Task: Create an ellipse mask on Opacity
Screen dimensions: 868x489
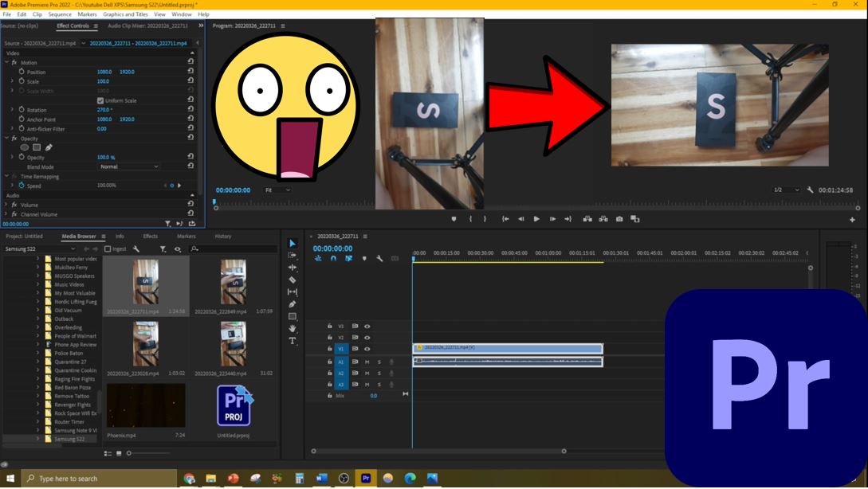Action: click(25, 147)
